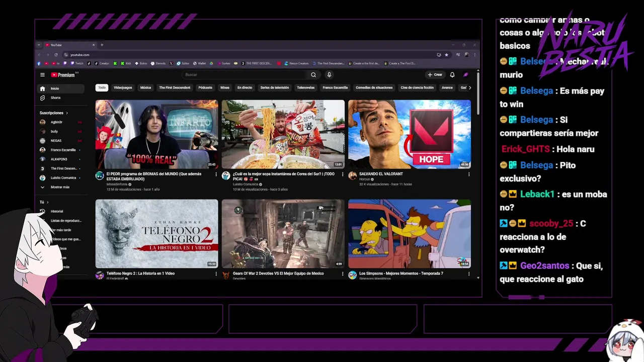Open options menu for El PEOR programa video
This screenshot has width=644, height=362.
[x=216, y=174]
